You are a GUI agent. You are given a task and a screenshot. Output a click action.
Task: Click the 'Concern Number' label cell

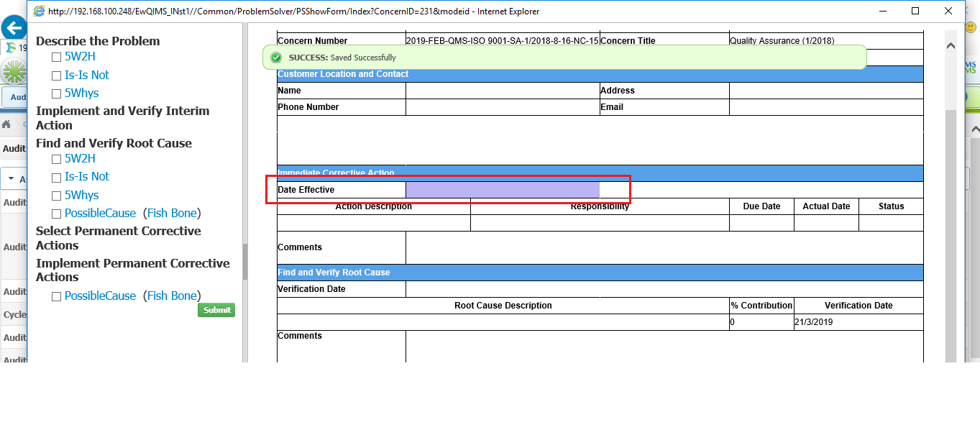pos(342,41)
